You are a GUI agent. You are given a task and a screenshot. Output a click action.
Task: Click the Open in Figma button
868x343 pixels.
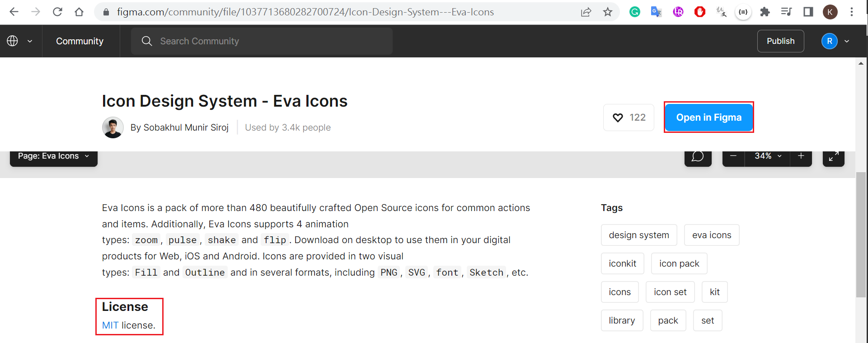(x=708, y=117)
